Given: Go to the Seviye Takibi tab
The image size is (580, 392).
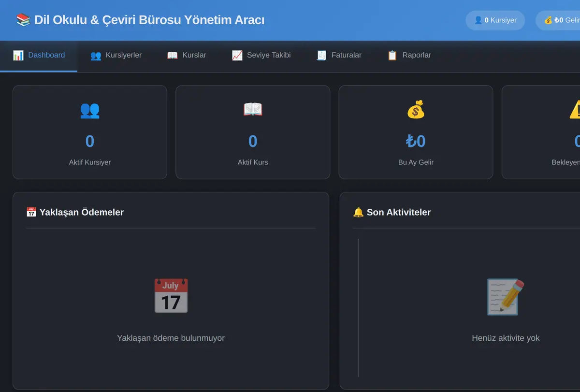Looking at the screenshot, I should tap(261, 56).
